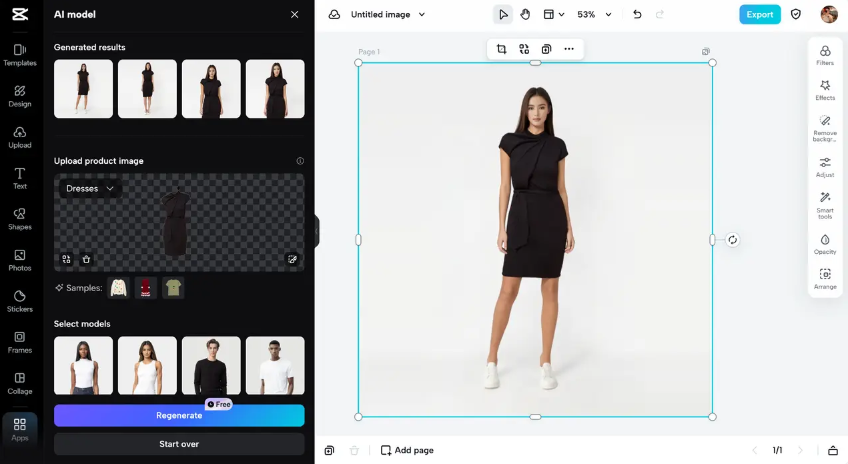Pick the olive t-shirt sample

[x=173, y=288]
